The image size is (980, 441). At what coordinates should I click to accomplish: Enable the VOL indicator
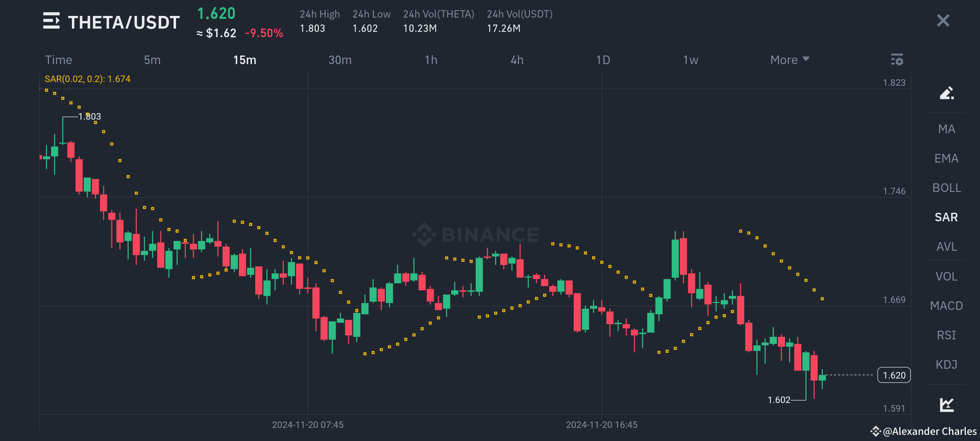[x=947, y=276]
